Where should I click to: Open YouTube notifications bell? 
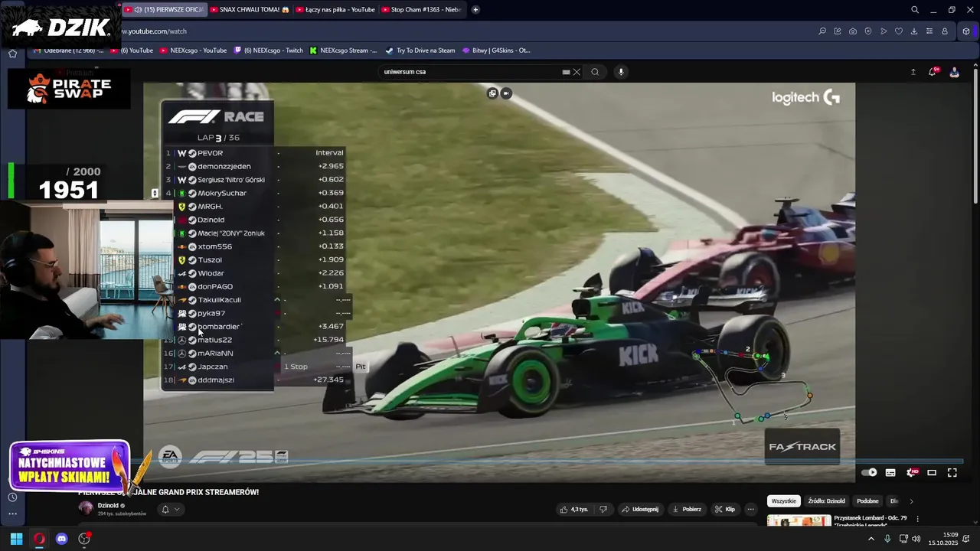pyautogui.click(x=933, y=72)
